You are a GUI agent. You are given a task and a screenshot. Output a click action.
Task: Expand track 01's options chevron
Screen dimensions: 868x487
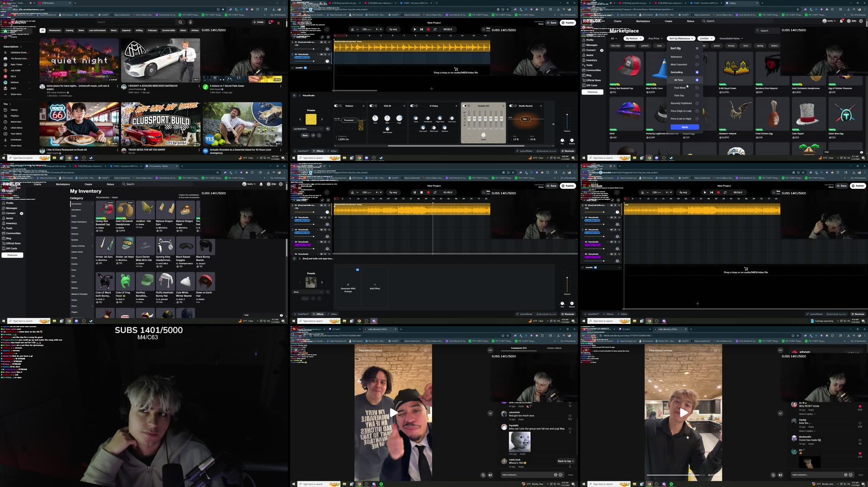pyautogui.click(x=329, y=42)
